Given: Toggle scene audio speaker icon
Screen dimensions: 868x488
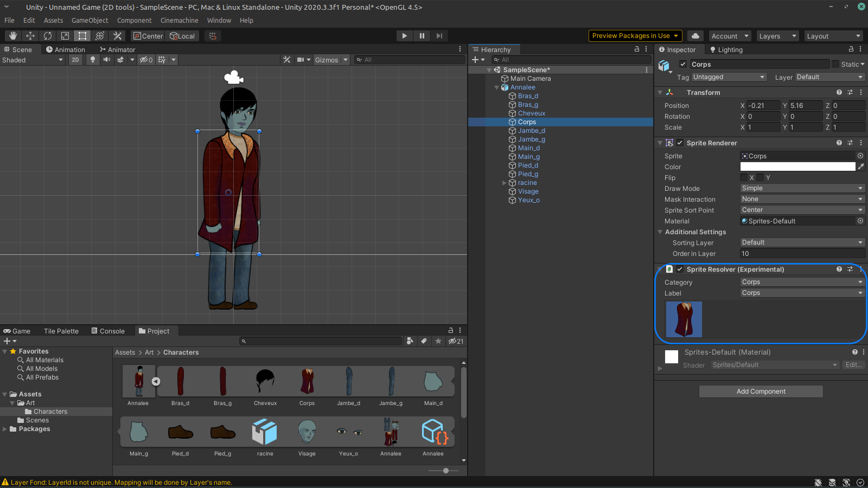Looking at the screenshot, I should (x=107, y=60).
